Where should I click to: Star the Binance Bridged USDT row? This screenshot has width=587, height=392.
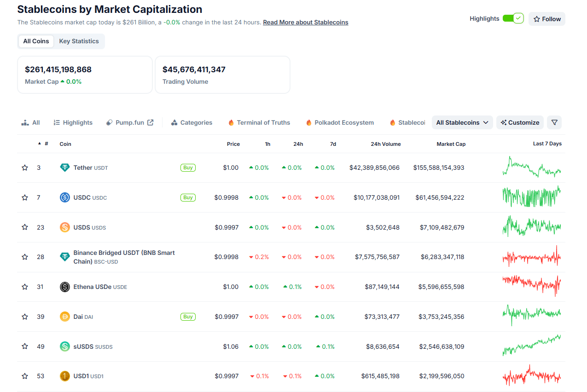[25, 257]
